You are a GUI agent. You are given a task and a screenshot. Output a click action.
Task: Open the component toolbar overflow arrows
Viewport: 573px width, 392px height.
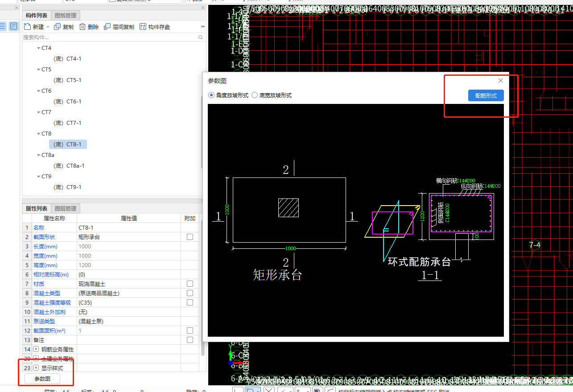(x=203, y=27)
